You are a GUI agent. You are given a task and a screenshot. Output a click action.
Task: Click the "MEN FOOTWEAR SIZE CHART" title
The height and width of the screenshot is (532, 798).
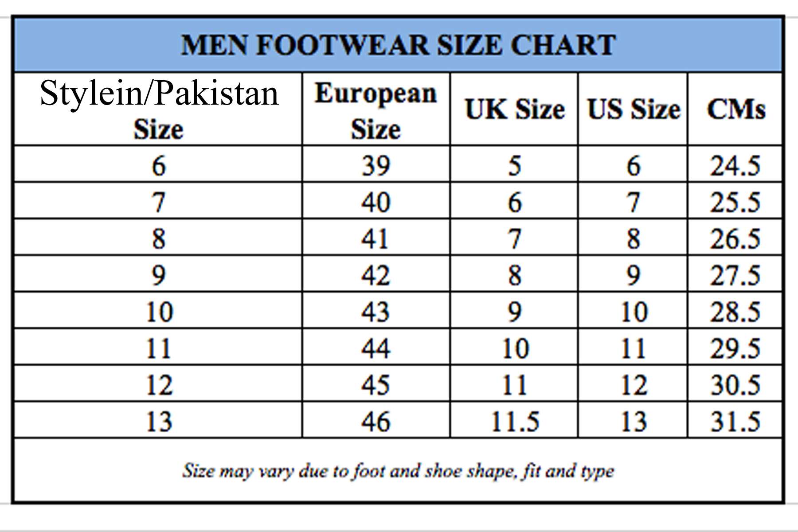[398, 45]
